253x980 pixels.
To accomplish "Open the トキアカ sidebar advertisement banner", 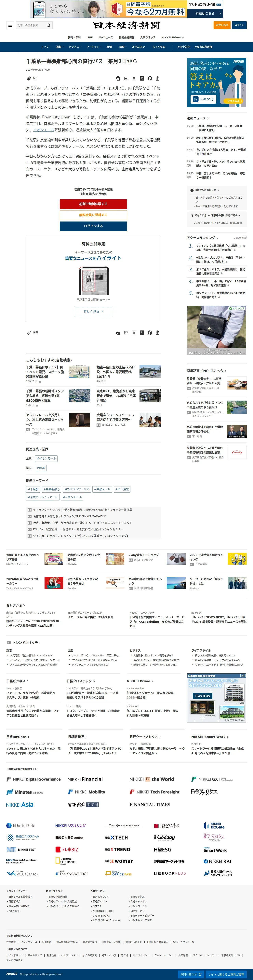I will [217, 83].
